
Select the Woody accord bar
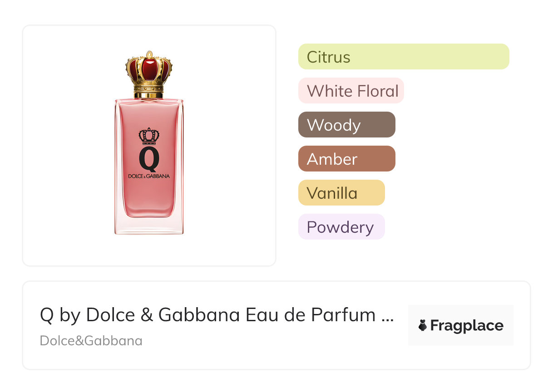(346, 125)
